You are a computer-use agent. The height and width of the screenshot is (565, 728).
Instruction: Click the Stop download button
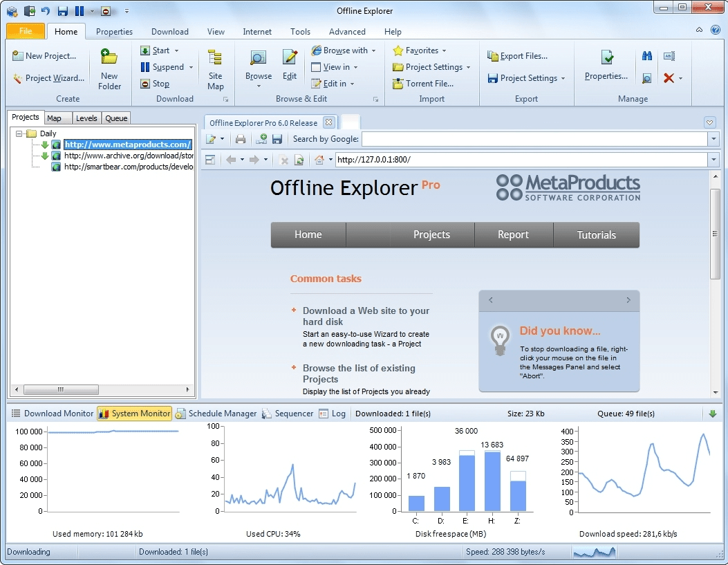(156, 84)
